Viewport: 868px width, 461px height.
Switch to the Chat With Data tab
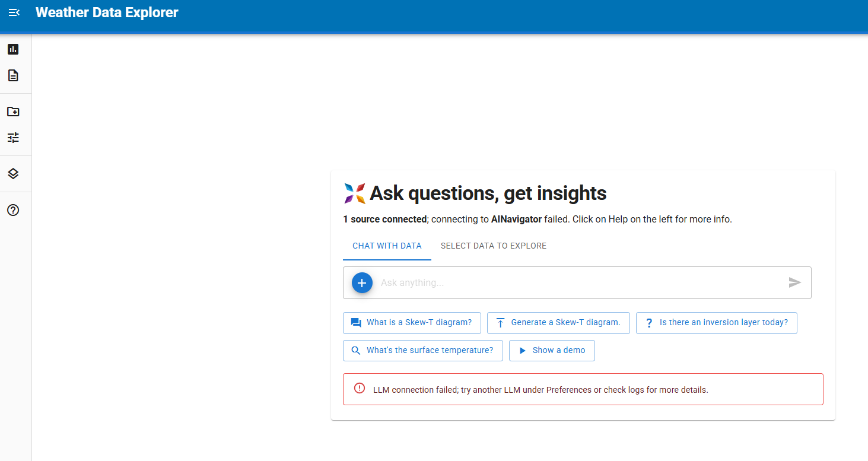pyautogui.click(x=387, y=246)
